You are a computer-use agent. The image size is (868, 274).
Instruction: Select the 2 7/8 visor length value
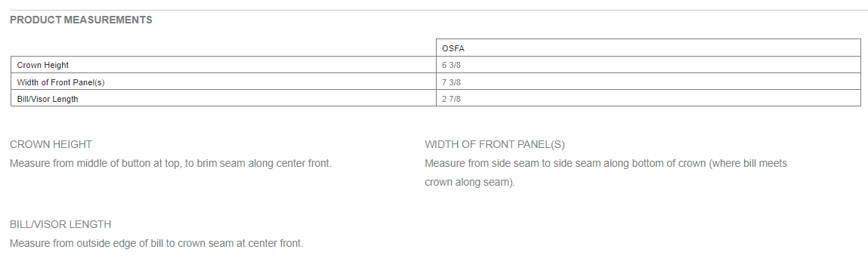click(x=452, y=99)
